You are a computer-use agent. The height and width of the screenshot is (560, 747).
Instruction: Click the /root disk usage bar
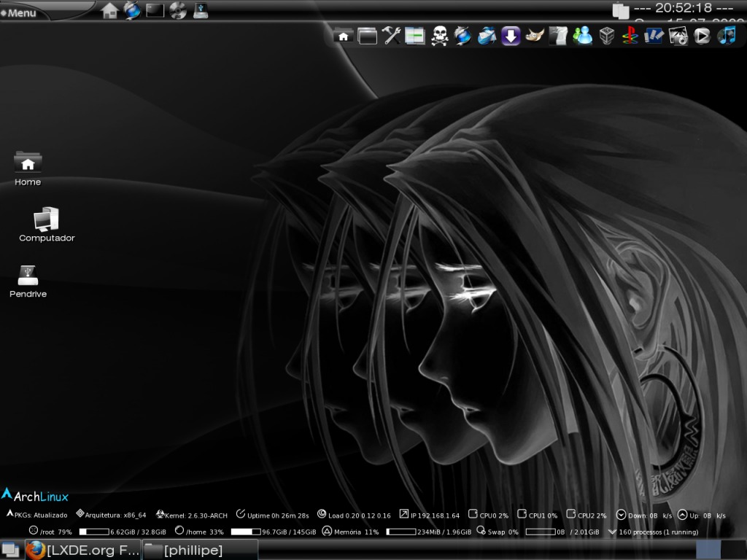tap(94, 532)
